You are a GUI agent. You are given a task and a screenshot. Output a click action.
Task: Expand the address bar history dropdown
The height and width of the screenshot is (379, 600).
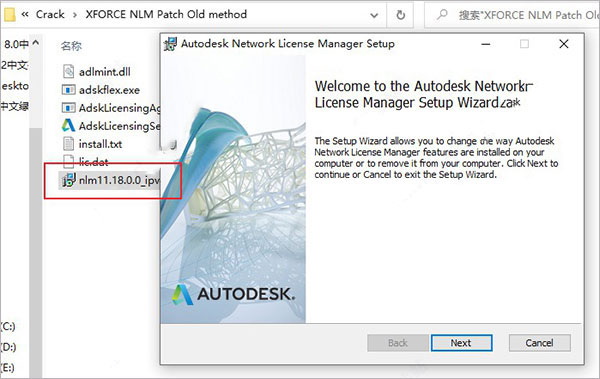click(374, 15)
